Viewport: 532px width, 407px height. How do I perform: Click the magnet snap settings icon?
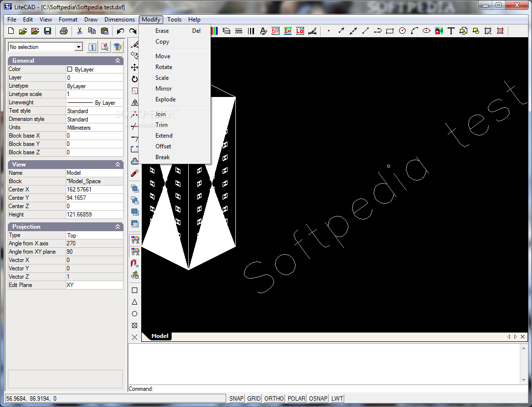click(135, 263)
